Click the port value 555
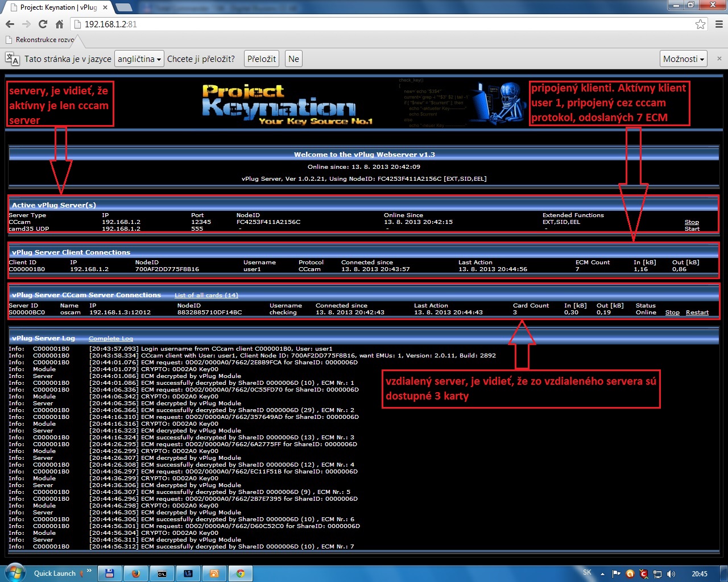The width and height of the screenshot is (728, 582). point(197,228)
